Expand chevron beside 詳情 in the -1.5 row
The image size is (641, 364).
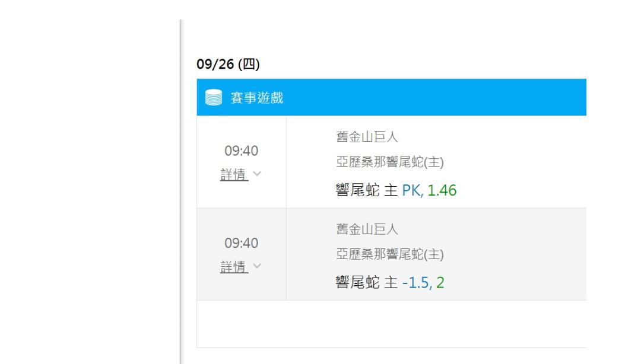(x=257, y=266)
